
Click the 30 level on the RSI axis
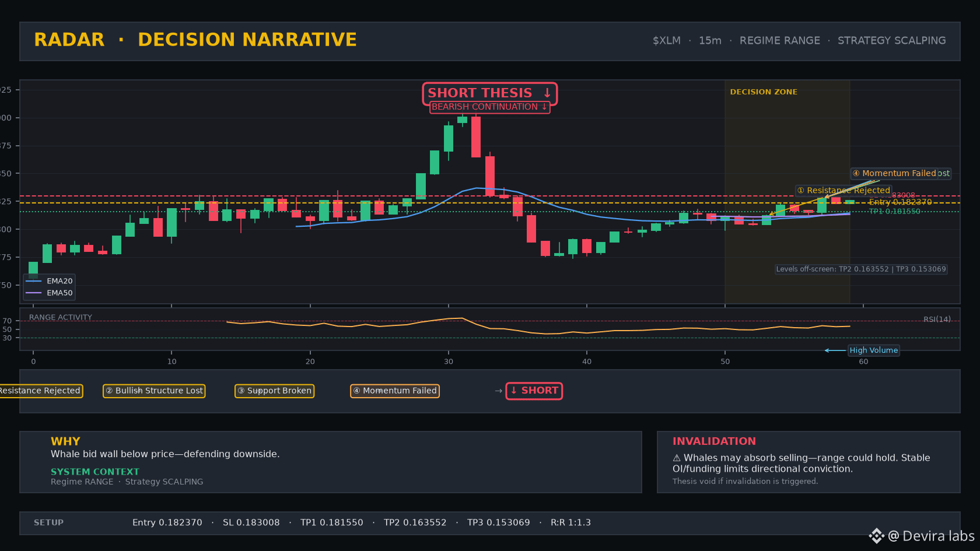click(x=7, y=338)
